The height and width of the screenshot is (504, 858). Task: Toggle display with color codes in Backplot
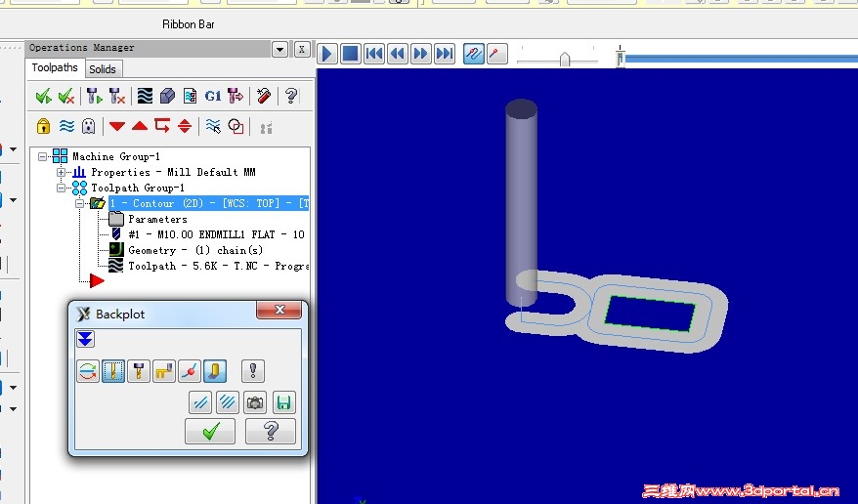88,372
